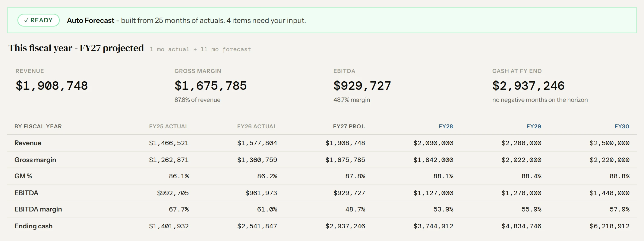Click the large EBITDA KPI value $929,727
644x241 pixels.
[x=362, y=86]
